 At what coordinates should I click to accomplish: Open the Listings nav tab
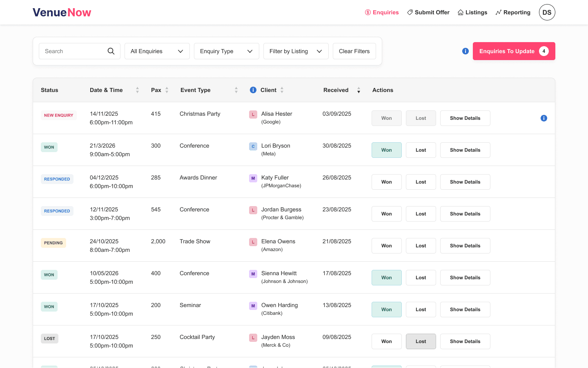(x=472, y=12)
